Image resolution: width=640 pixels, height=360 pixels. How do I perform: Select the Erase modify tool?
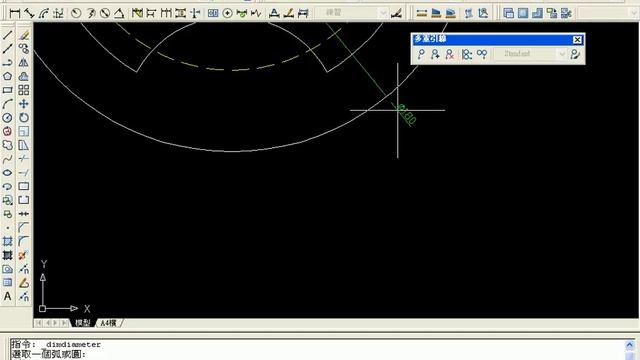pyautogui.click(x=24, y=35)
